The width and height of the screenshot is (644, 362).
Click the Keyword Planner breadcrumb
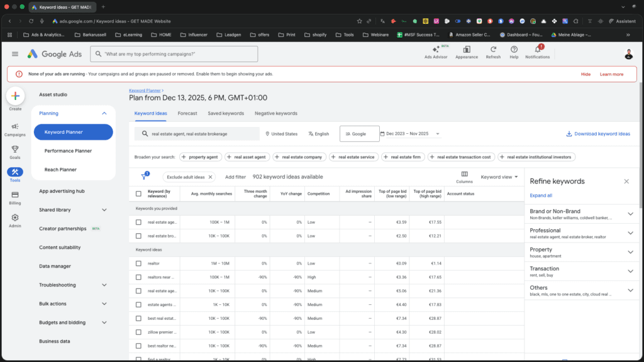pos(145,90)
